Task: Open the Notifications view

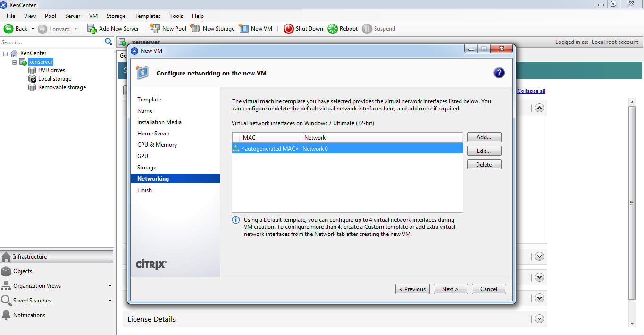Action: tap(57, 315)
